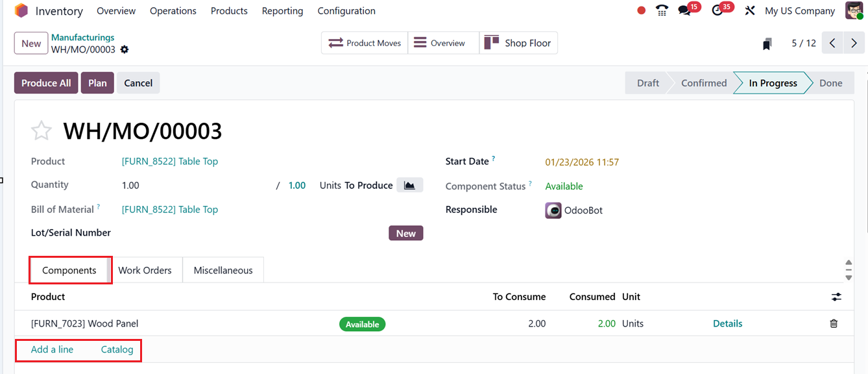The width and height of the screenshot is (868, 374).
Task: Delete the Wood Panel component line
Action: (834, 323)
